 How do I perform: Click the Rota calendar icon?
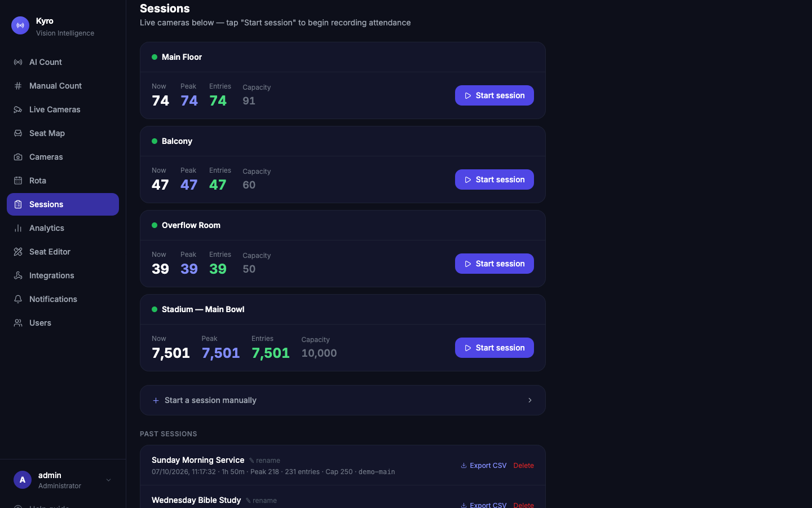click(18, 181)
